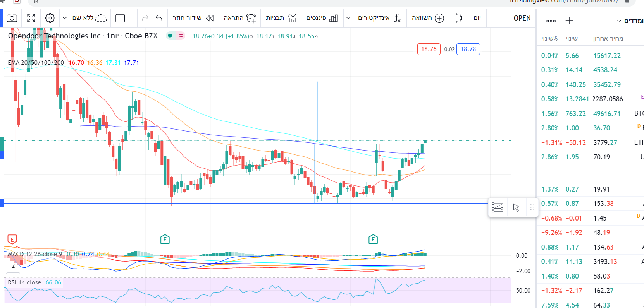644x308 pixels.
Task: Click the green market status dot
Action: coord(170,36)
